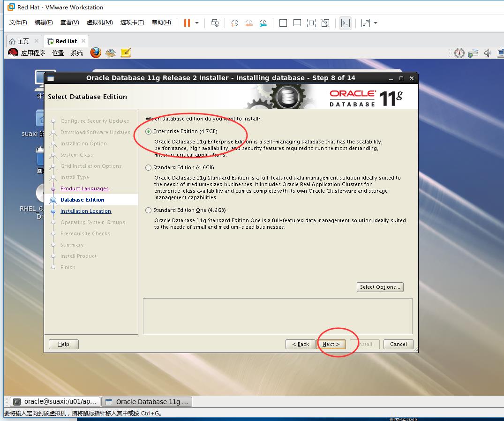504x421 pixels.
Task: Click the Install Type step text
Action: click(75, 177)
